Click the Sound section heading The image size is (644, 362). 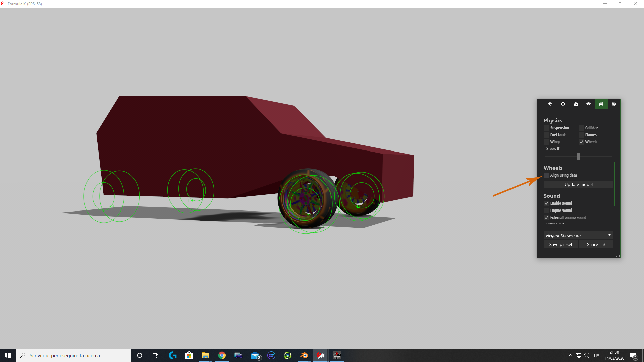click(552, 196)
